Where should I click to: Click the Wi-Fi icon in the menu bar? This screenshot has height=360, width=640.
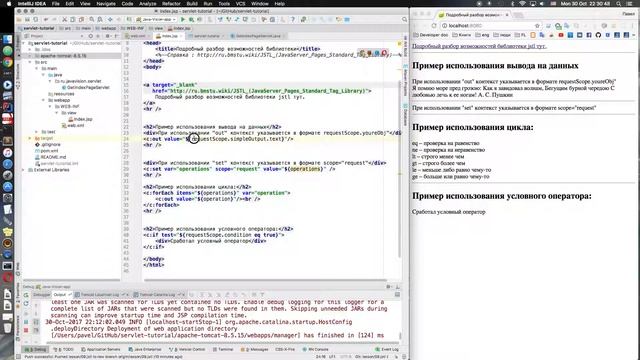tap(523, 4)
